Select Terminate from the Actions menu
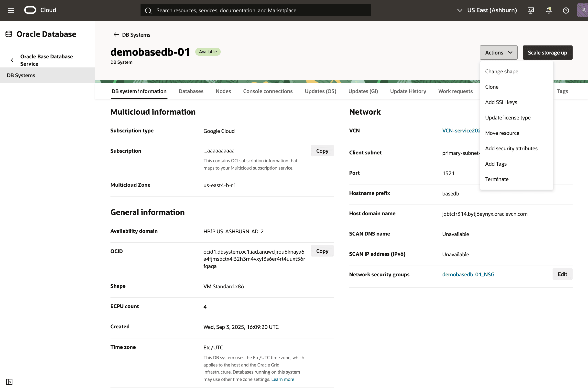The image size is (588, 388). (x=497, y=179)
